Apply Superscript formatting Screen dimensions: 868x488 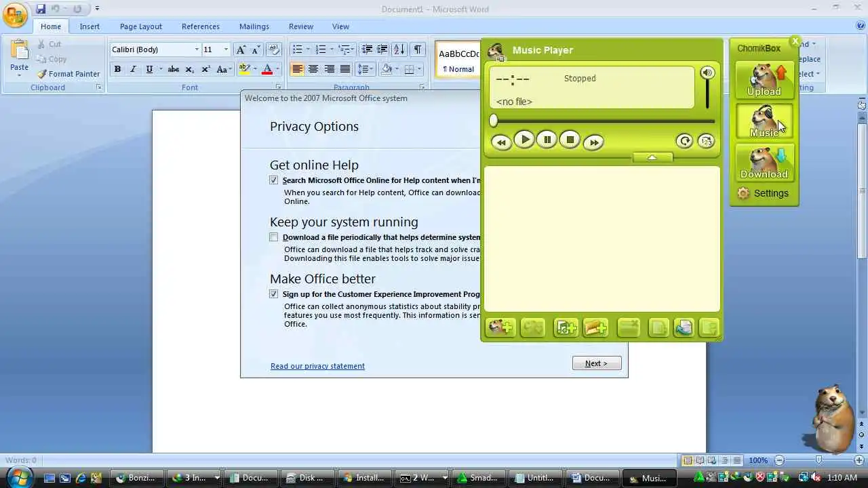(205, 69)
